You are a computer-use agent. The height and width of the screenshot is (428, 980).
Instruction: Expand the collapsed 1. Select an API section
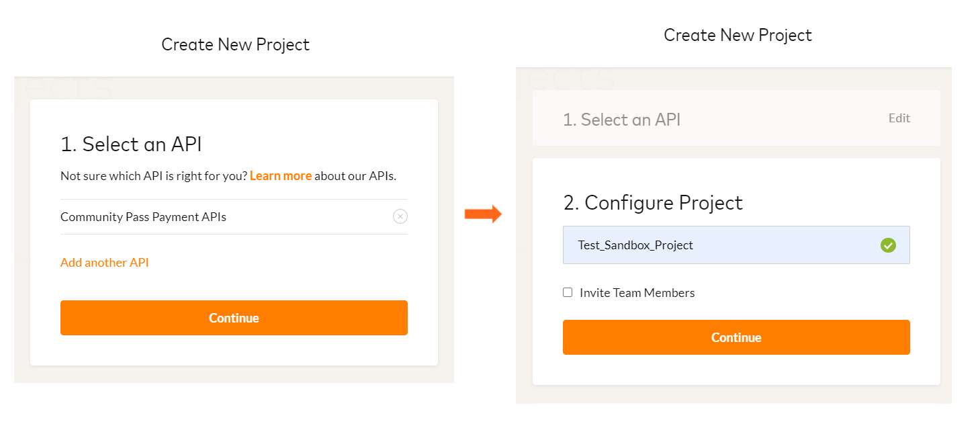pyautogui.click(x=621, y=120)
